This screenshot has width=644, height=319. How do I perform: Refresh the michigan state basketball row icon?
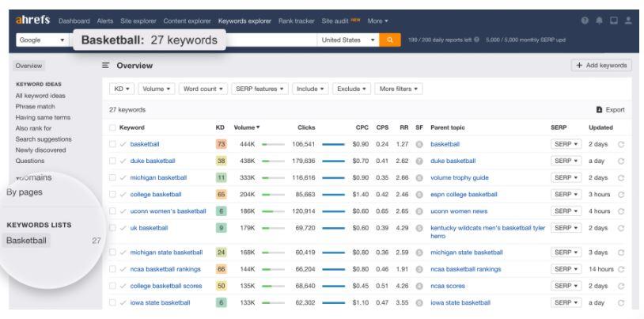point(621,253)
